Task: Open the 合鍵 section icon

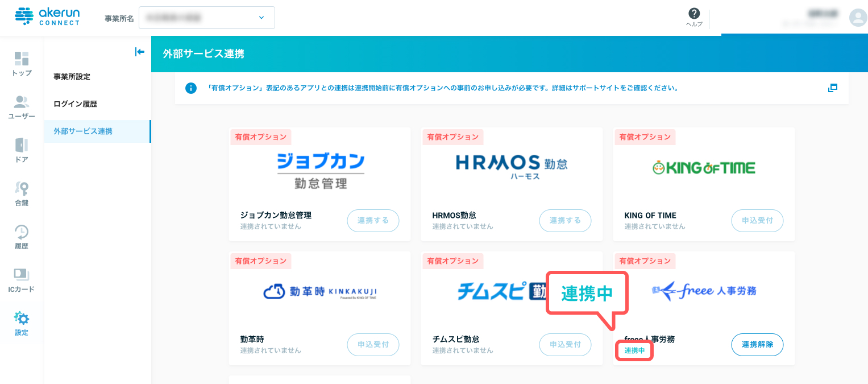Action: [x=22, y=188]
